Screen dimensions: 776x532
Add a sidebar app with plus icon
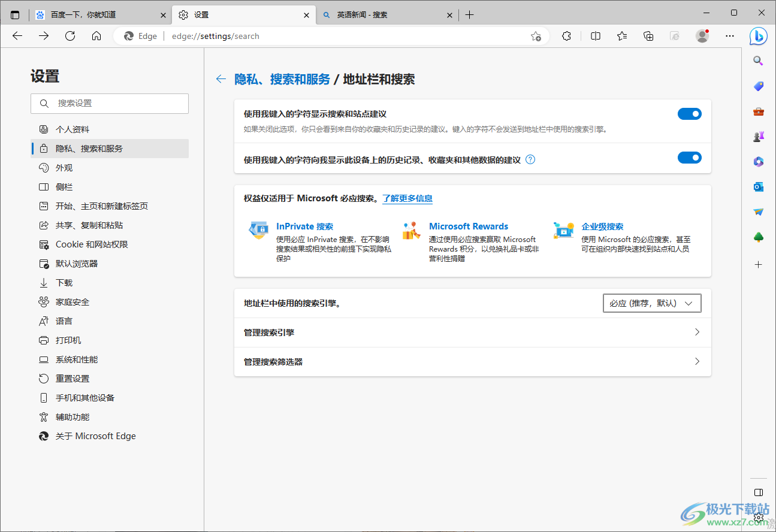[x=758, y=264]
